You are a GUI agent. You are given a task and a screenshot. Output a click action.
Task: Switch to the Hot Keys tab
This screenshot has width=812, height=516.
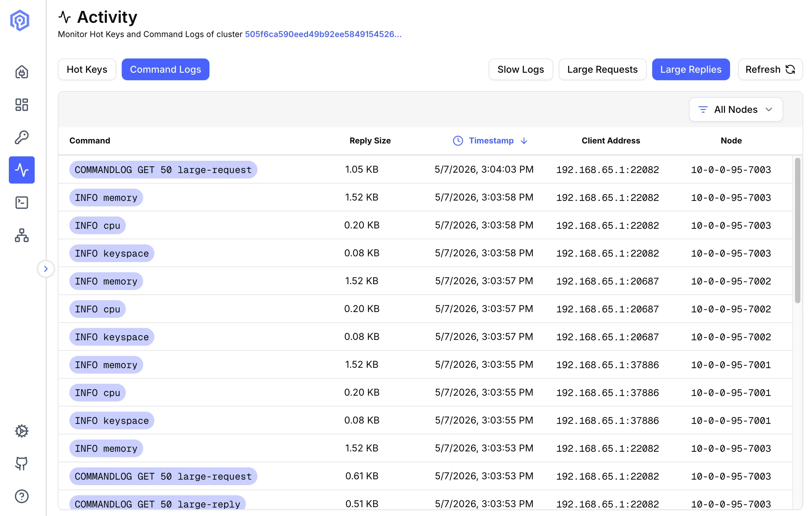pos(87,69)
